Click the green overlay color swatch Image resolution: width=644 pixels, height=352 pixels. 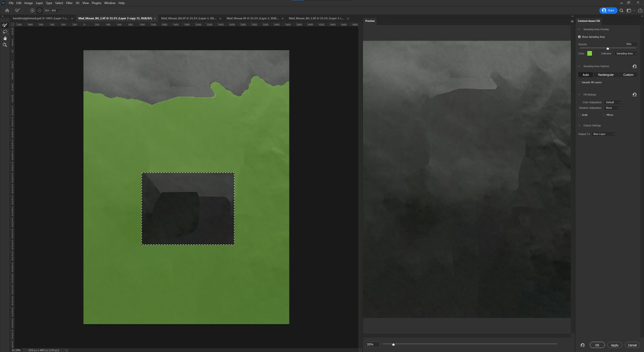tap(590, 54)
